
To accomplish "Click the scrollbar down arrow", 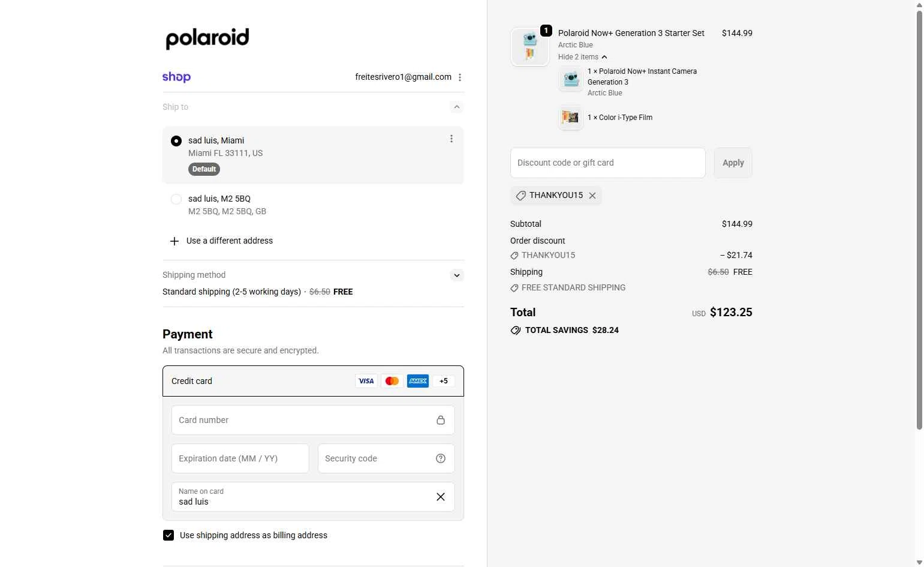I will [919, 562].
